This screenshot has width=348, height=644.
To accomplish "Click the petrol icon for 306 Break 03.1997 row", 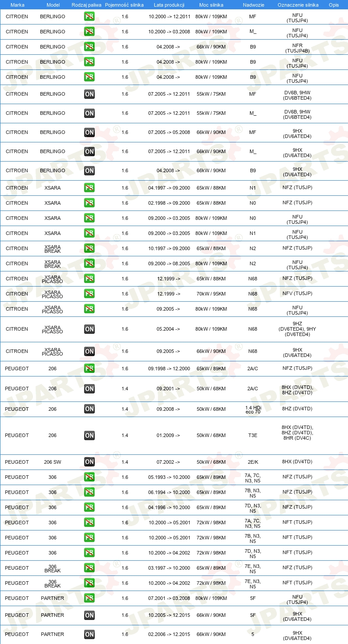I will tap(89, 568).
